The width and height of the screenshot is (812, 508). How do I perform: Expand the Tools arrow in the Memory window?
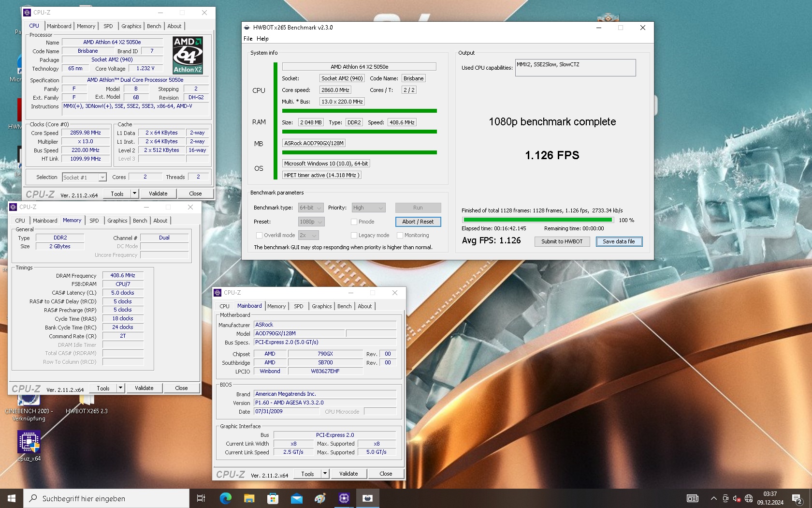click(120, 388)
